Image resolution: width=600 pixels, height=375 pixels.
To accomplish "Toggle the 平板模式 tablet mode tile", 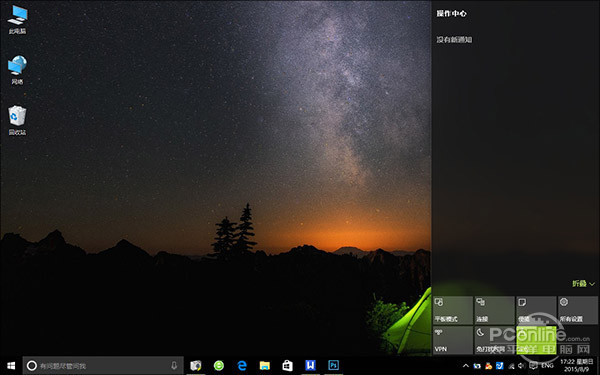I will click(x=453, y=310).
